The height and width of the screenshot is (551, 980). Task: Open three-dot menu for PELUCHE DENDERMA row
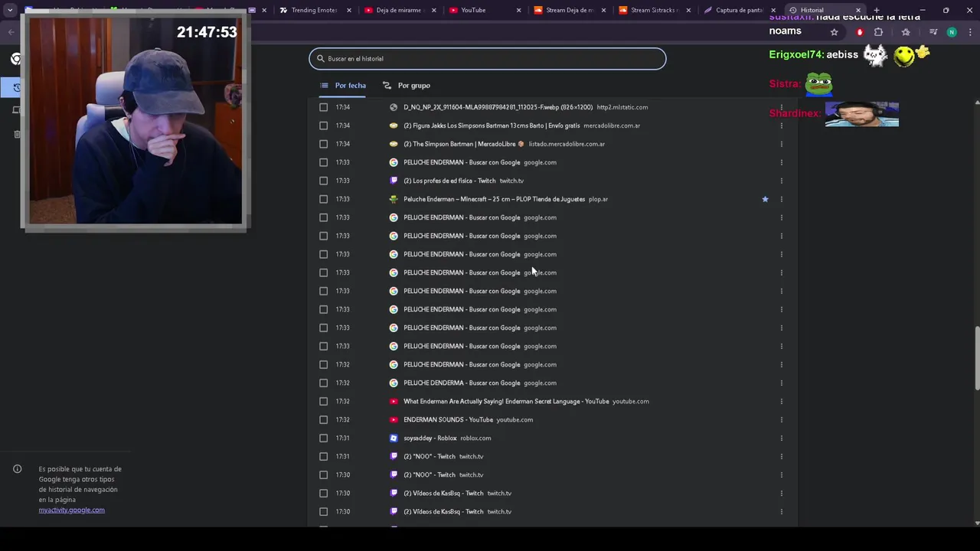point(781,383)
